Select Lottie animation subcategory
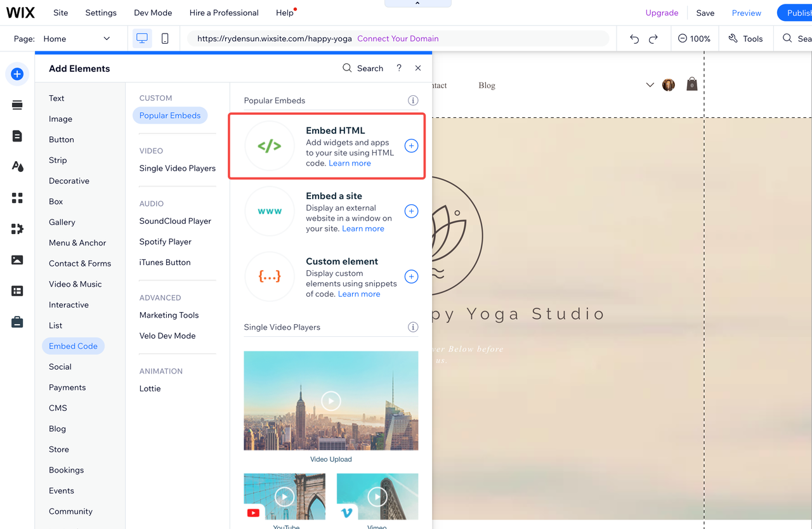The image size is (812, 529). click(150, 388)
